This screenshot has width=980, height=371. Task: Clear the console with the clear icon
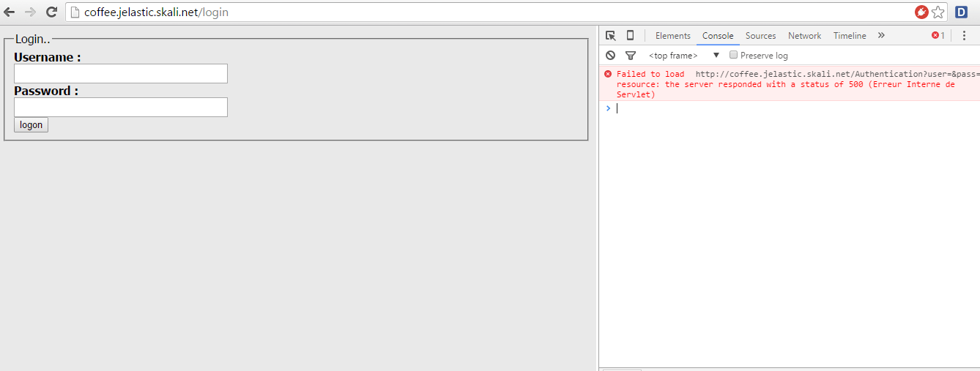click(610, 56)
